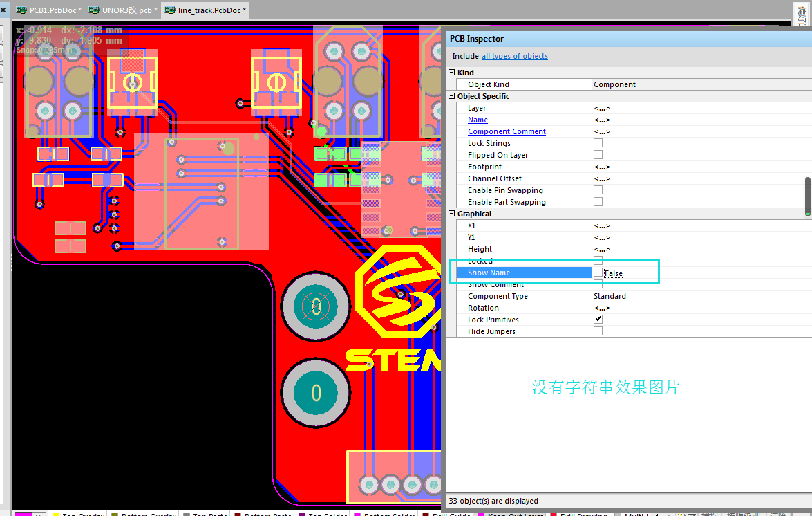This screenshot has height=516, width=812.
Task: Switch to the UNOR3改.pcb tab
Action: (129, 10)
